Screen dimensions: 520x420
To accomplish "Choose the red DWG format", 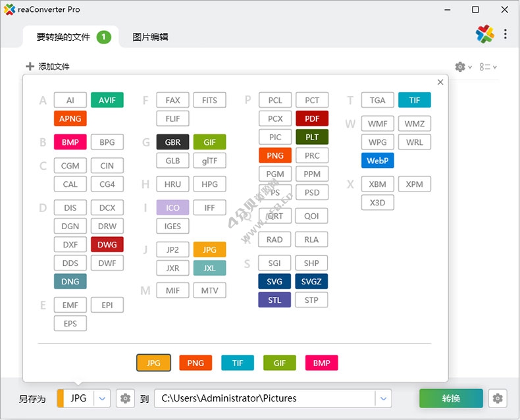I will click(107, 244).
